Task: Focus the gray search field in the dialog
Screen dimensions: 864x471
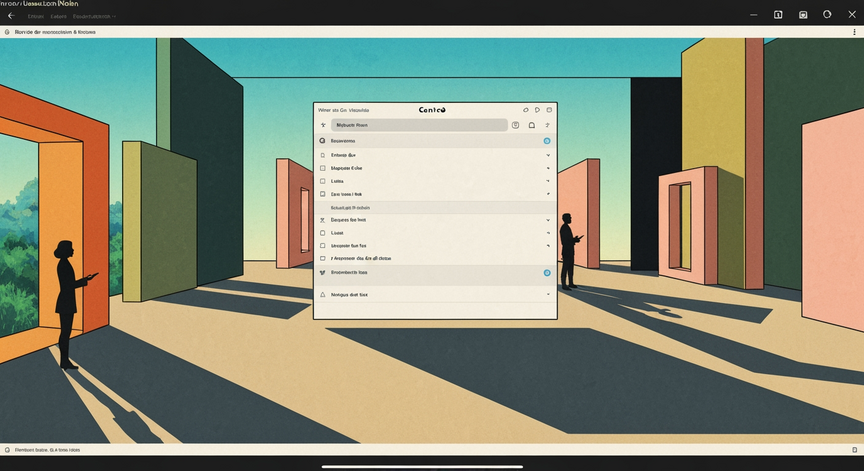Action: pyautogui.click(x=419, y=125)
